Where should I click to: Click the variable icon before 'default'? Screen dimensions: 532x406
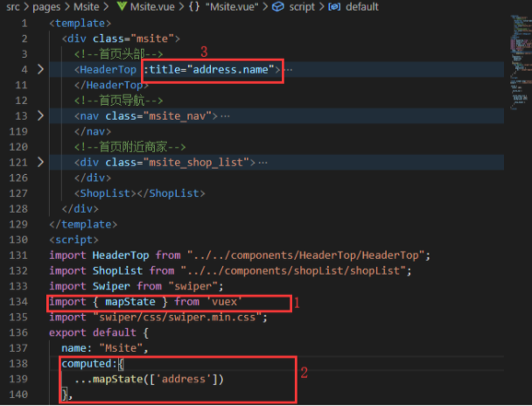(334, 6)
